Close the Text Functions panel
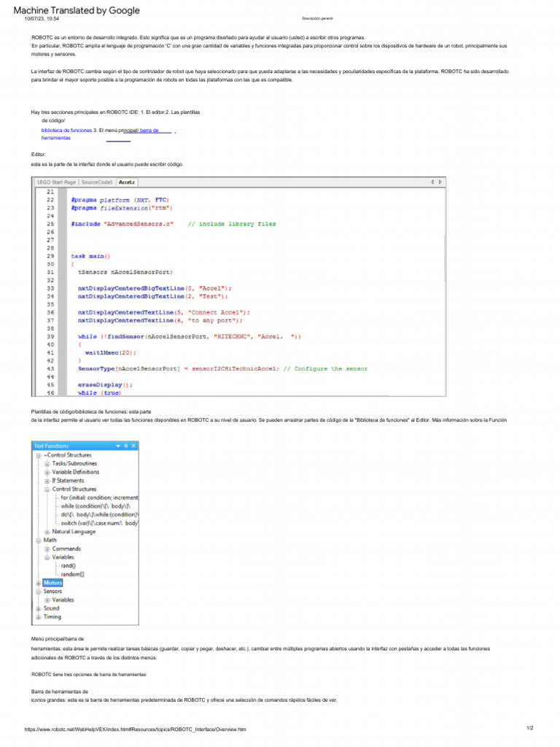 (133, 446)
